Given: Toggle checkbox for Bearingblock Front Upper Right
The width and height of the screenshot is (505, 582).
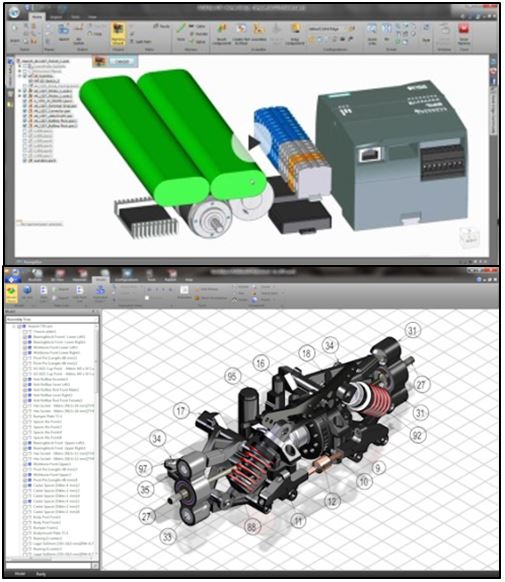Looking at the screenshot, I should (x=26, y=448).
